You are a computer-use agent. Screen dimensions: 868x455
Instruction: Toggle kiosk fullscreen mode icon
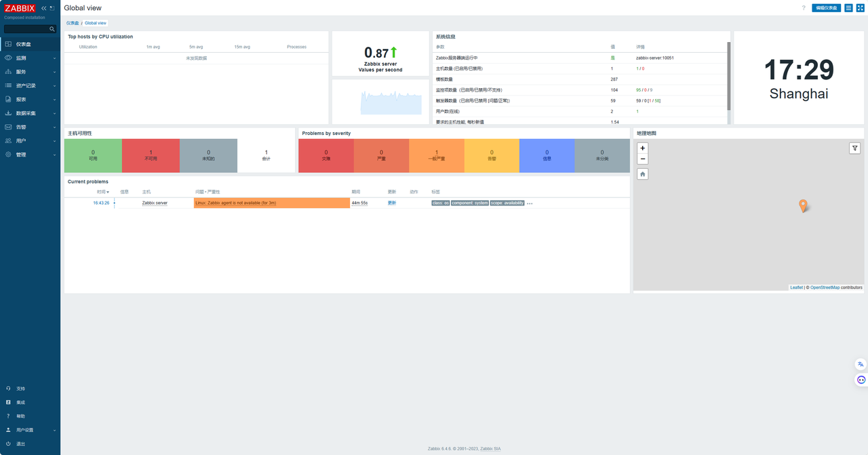click(860, 8)
